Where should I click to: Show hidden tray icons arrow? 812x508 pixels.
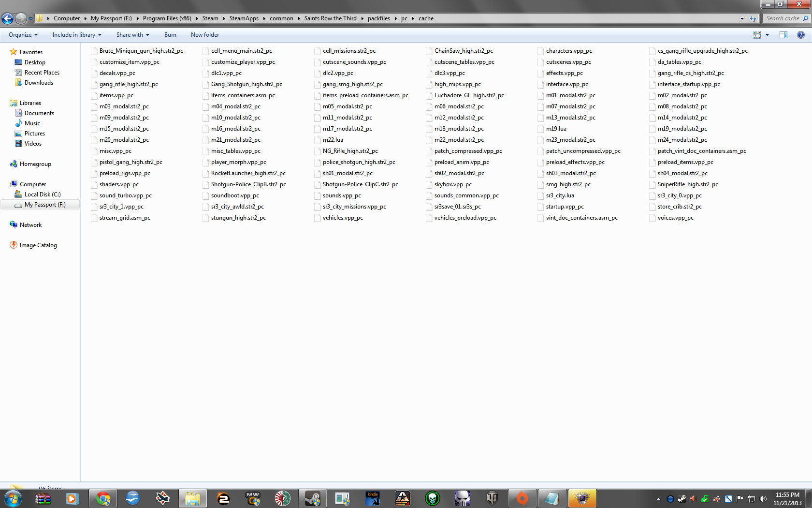[x=658, y=499]
